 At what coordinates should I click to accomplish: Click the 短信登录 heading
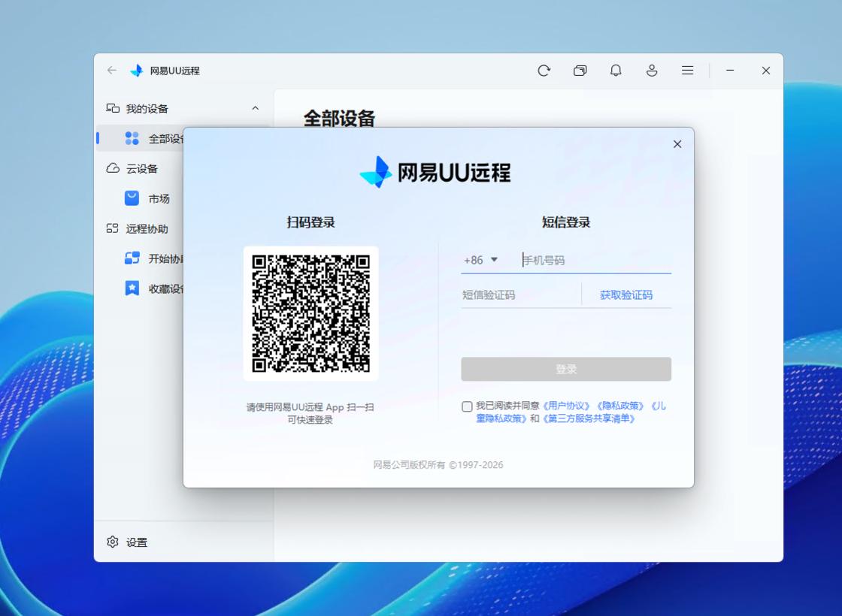(566, 222)
